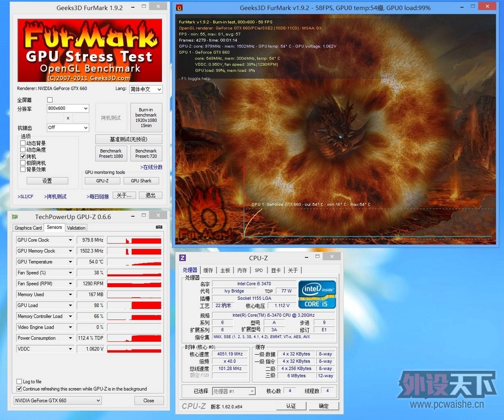This screenshot has height=420, width=504.
Task: Click the FurMark render window title icon
Action: point(179,8)
